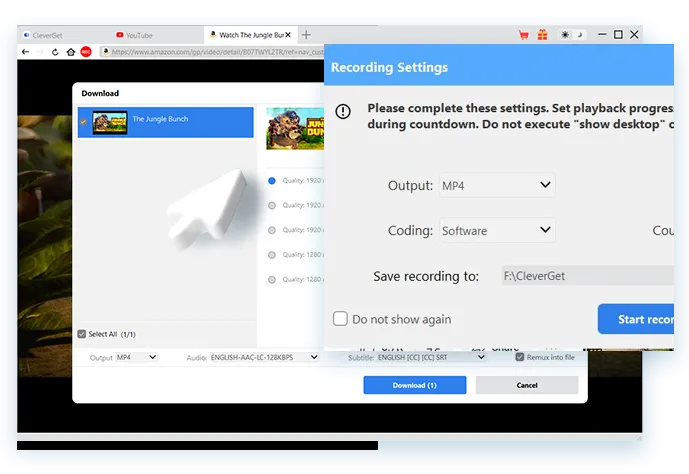The height and width of the screenshot is (474, 689).
Task: Switch to light theme sun icon
Action: point(565,35)
